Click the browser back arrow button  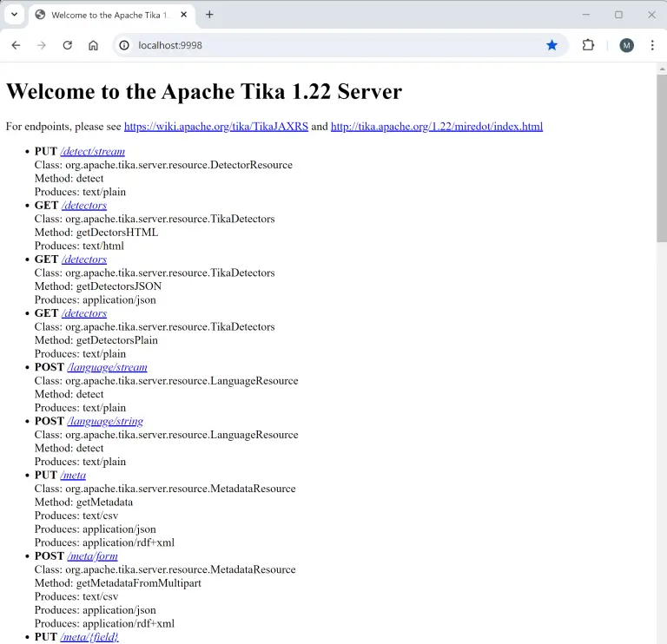(16, 45)
